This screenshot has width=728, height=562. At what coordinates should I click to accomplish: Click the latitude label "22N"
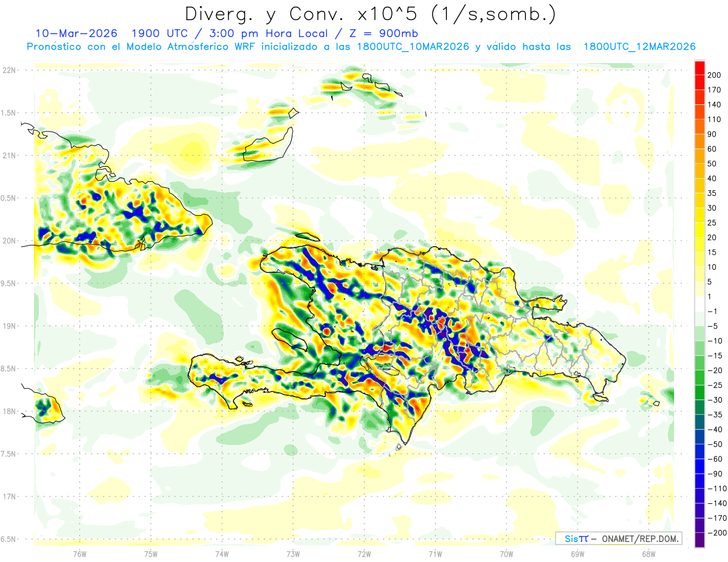(x=9, y=70)
